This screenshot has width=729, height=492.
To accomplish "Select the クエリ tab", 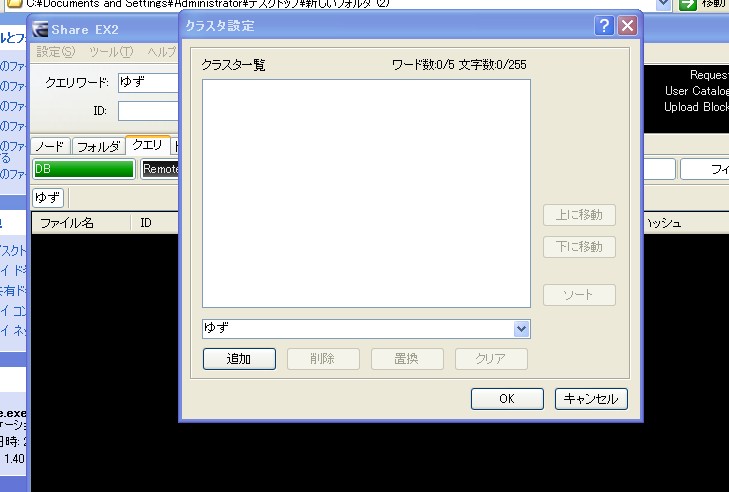I will [x=147, y=145].
